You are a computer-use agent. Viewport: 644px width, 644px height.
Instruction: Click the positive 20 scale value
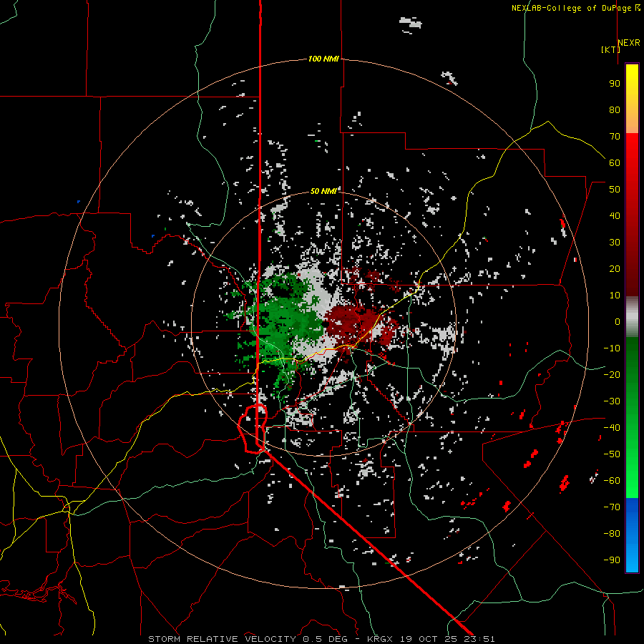pyautogui.click(x=615, y=269)
